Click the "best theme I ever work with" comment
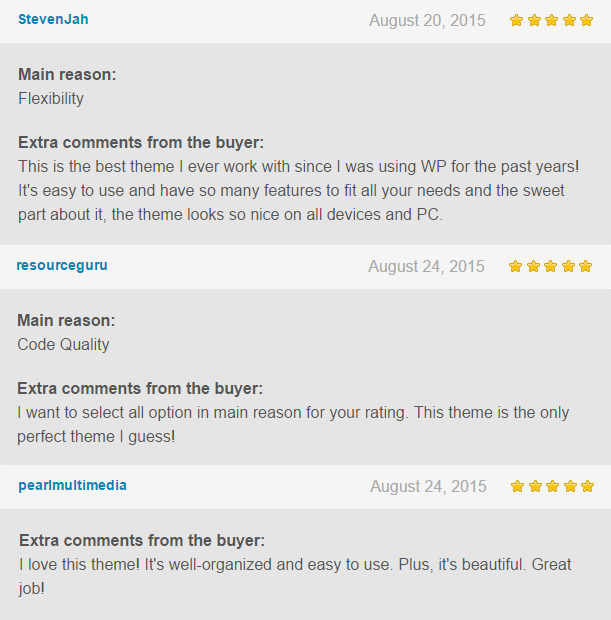The width and height of the screenshot is (611, 620). click(290, 190)
